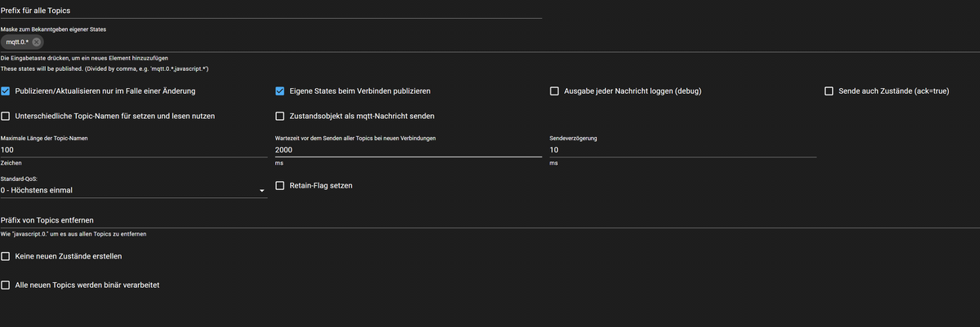Check 'Unterschiedliche Topic-Namen für setzen und lesen nutzen'
Screen dimensions: 980x327
pyautogui.click(x=7, y=116)
